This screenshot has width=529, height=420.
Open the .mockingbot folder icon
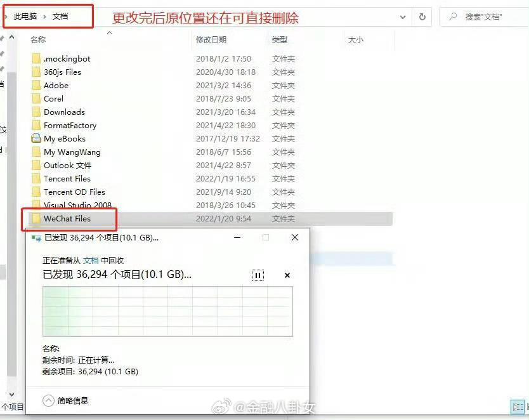36,59
